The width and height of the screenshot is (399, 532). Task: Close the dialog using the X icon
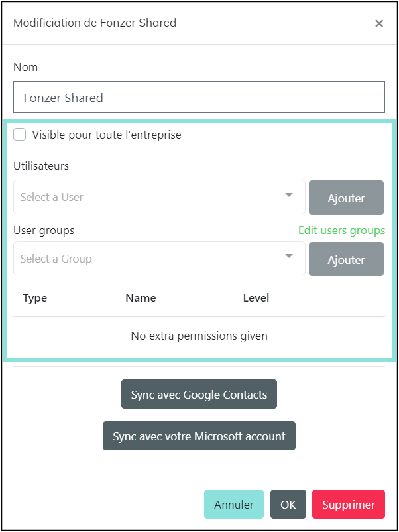click(379, 23)
